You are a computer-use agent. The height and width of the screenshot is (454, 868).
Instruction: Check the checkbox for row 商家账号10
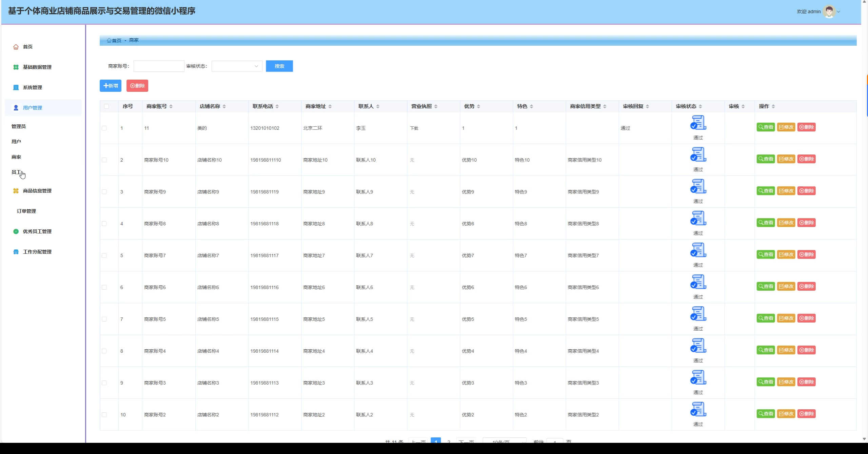(x=104, y=160)
